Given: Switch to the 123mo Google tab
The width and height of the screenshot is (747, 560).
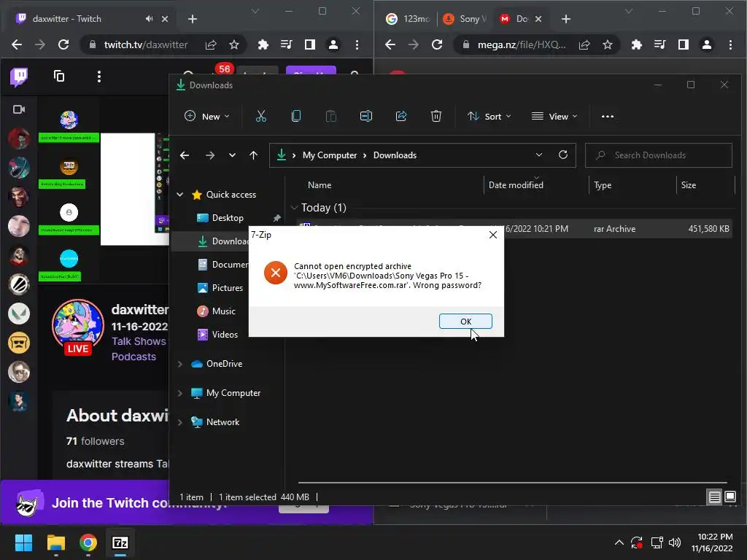Looking at the screenshot, I should 407,18.
